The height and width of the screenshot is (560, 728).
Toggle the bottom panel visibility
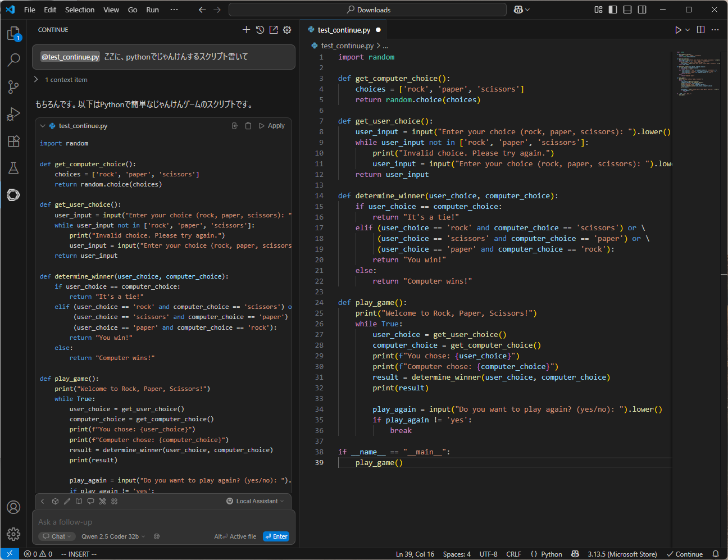point(627,10)
